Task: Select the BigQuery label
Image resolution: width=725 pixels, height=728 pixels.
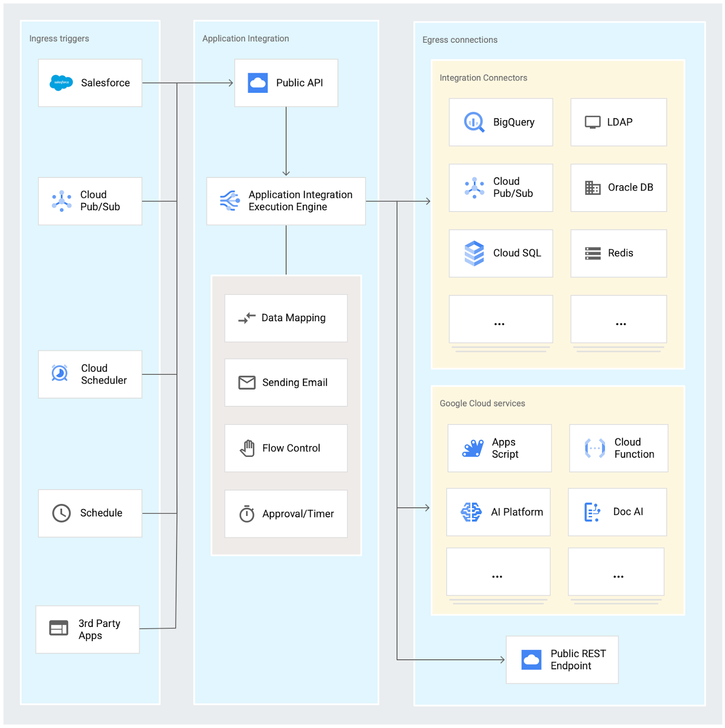Action: coord(514,122)
